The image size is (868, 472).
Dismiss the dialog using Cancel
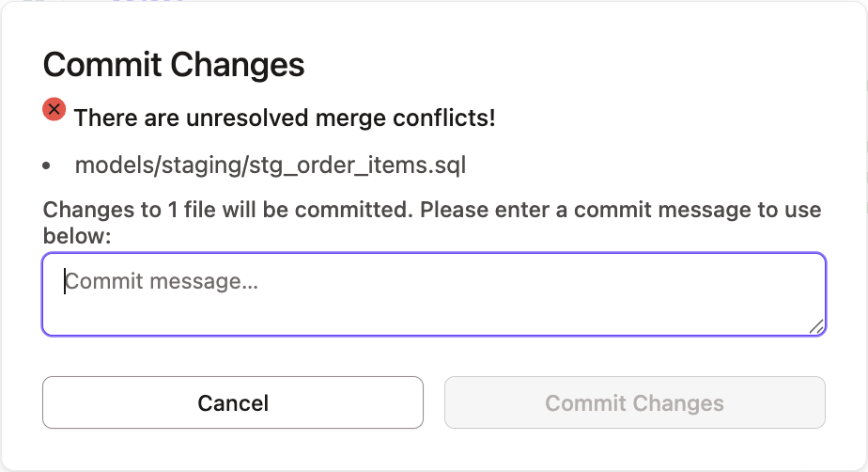point(233,403)
